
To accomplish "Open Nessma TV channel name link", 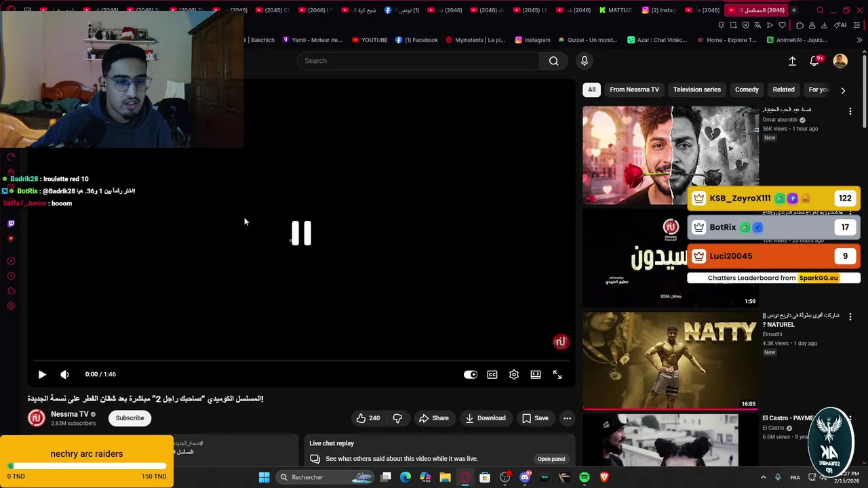I will point(70,414).
